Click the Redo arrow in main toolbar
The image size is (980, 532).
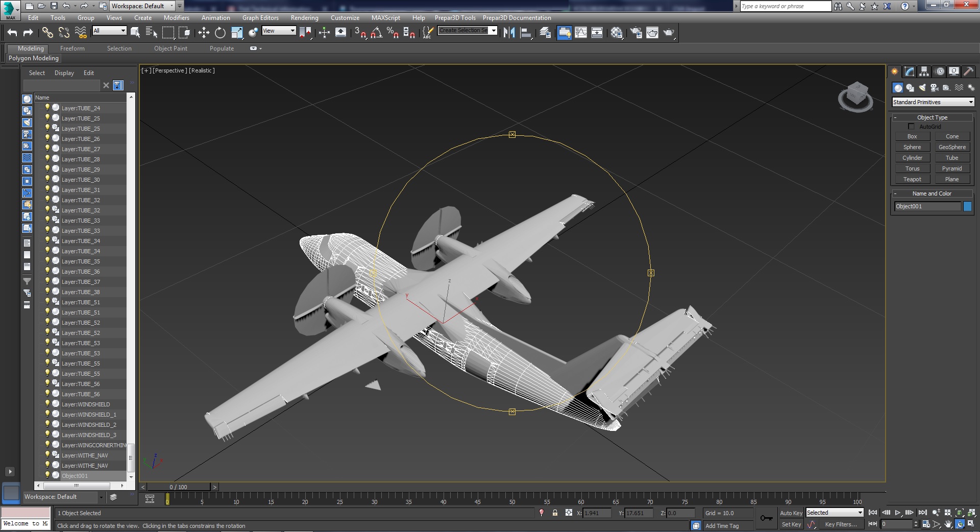[x=28, y=33]
